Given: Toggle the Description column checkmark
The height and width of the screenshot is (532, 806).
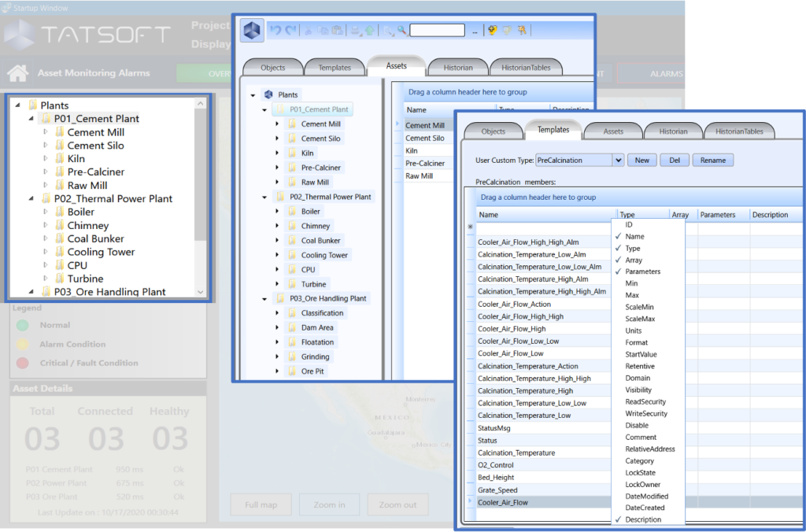Looking at the screenshot, I should point(642,519).
